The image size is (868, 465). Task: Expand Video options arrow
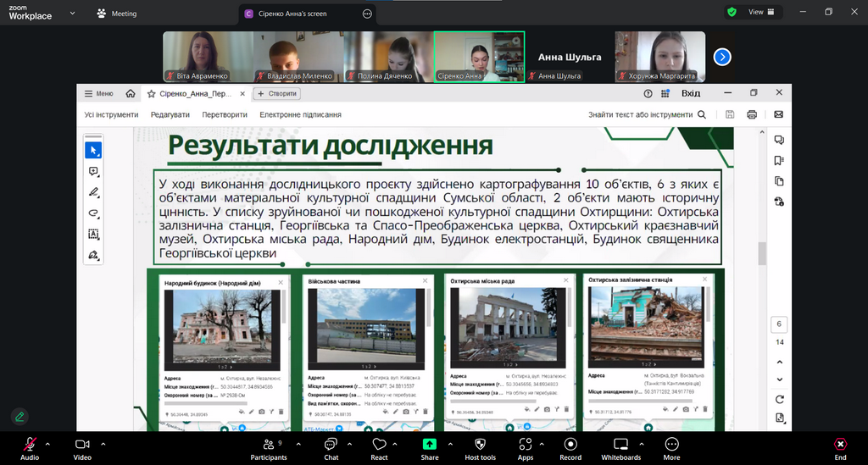point(103,444)
